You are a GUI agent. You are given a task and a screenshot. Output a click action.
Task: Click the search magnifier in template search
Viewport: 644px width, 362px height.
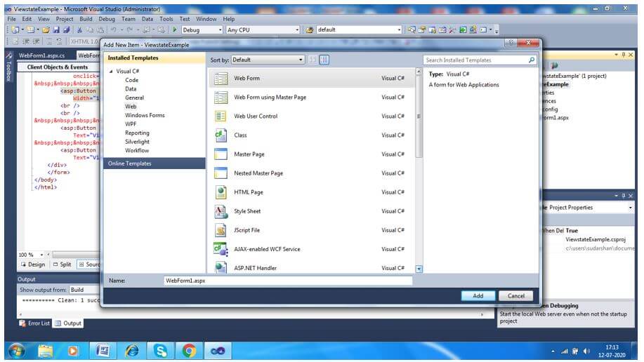click(532, 60)
